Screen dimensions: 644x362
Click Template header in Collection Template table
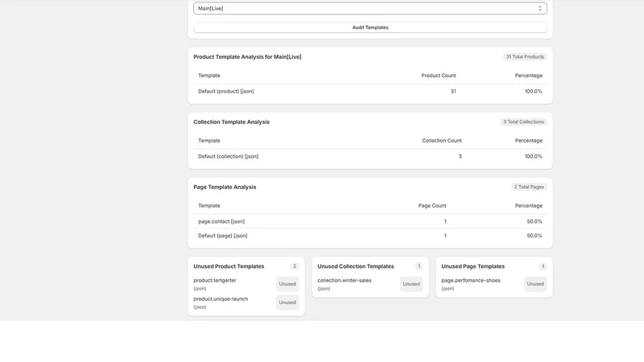pyautogui.click(x=209, y=140)
